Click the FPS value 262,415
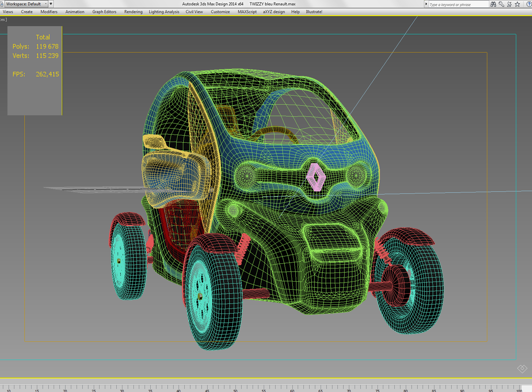Viewport: 532px width, 392px height. coord(47,74)
